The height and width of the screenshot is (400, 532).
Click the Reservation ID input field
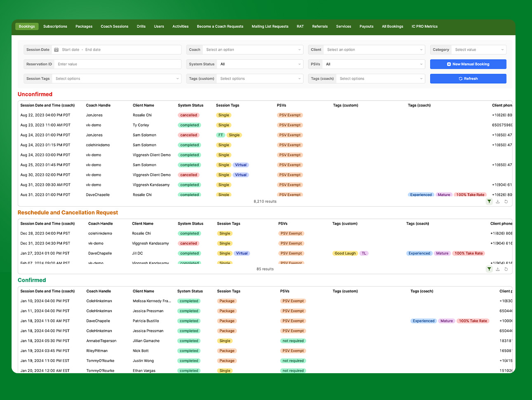pyautogui.click(x=118, y=64)
